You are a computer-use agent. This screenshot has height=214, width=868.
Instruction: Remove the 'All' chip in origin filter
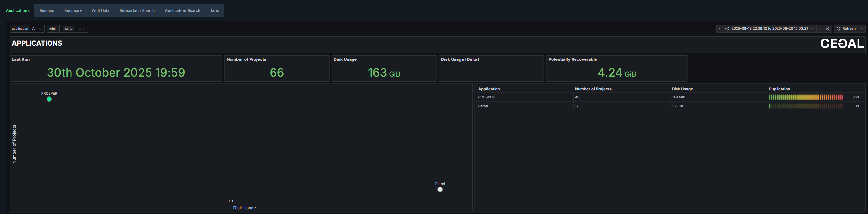pyautogui.click(x=71, y=29)
